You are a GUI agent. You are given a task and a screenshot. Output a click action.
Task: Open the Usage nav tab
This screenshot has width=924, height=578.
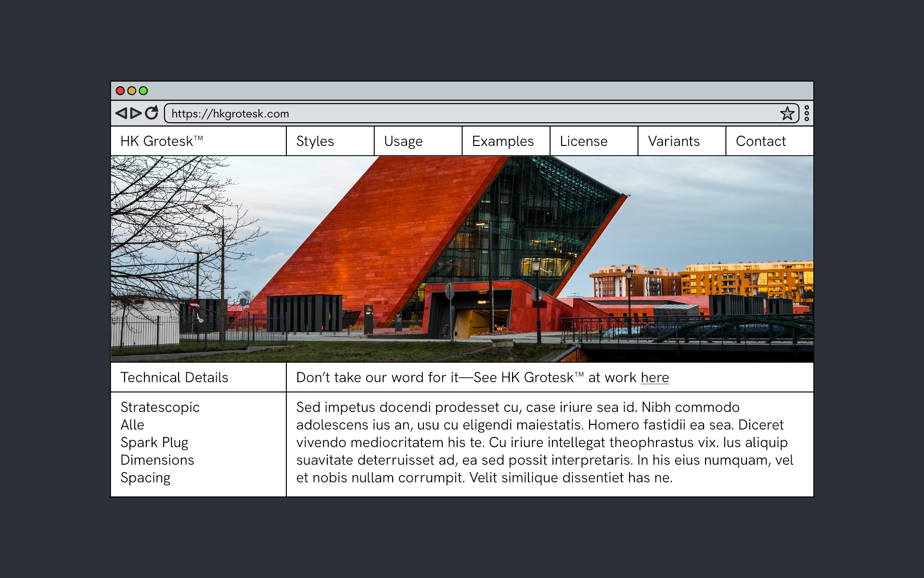point(418,141)
